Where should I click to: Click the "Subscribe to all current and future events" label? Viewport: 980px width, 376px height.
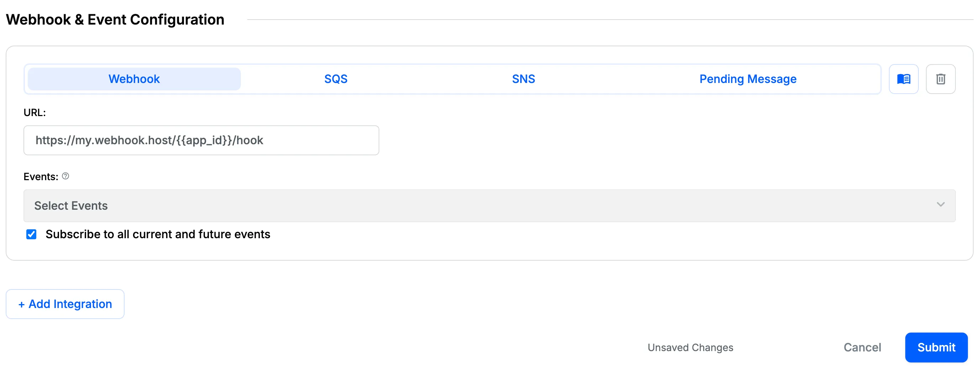[x=158, y=234]
